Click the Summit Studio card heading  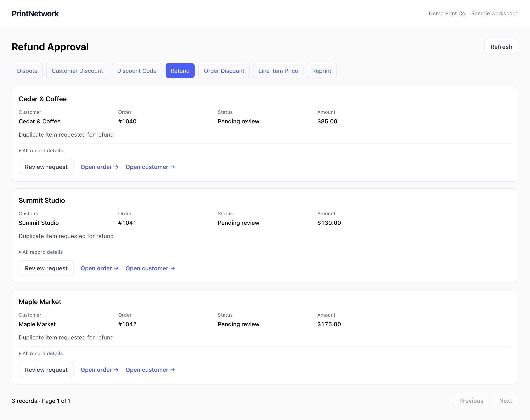point(42,200)
